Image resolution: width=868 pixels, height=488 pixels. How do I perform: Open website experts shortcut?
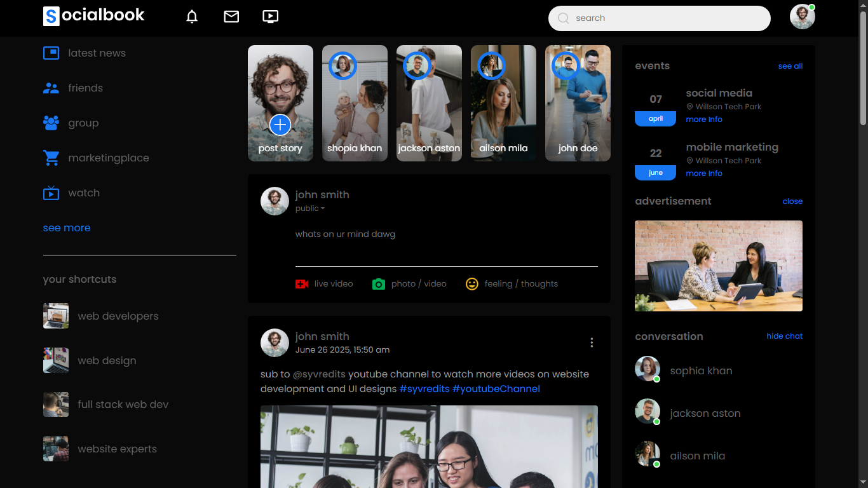[x=117, y=449]
